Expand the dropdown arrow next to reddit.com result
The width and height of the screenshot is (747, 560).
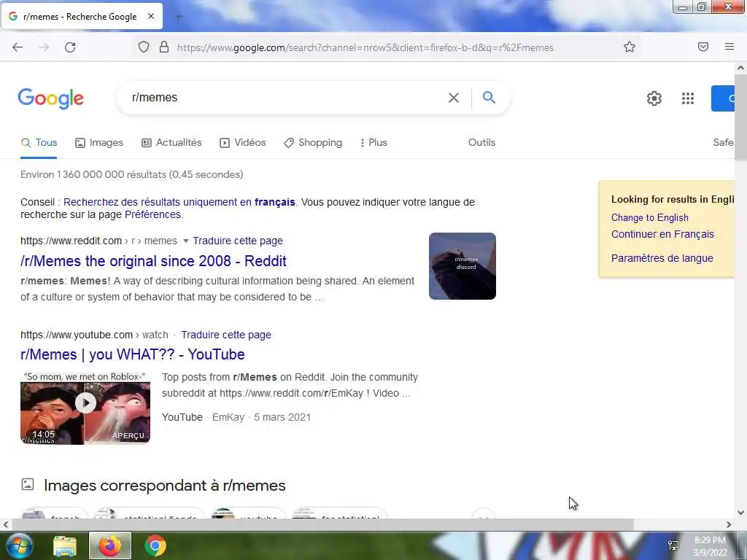(186, 241)
